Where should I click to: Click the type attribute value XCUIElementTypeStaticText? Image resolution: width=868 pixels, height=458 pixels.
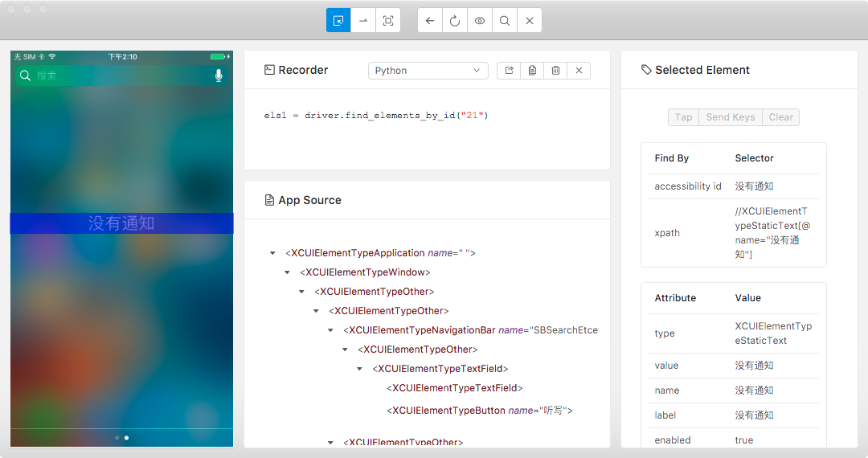(773, 333)
